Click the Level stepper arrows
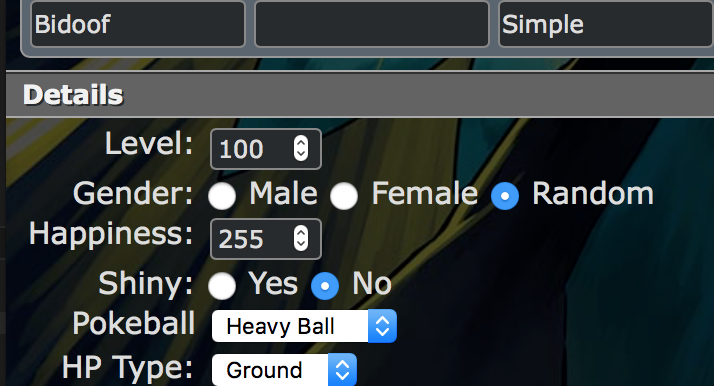Image resolution: width=714 pixels, height=386 pixels. click(301, 148)
